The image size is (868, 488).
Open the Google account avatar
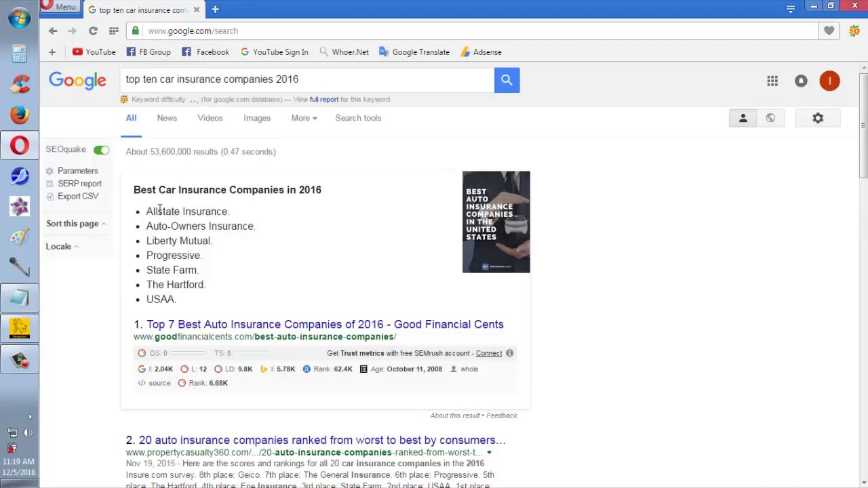[829, 81]
